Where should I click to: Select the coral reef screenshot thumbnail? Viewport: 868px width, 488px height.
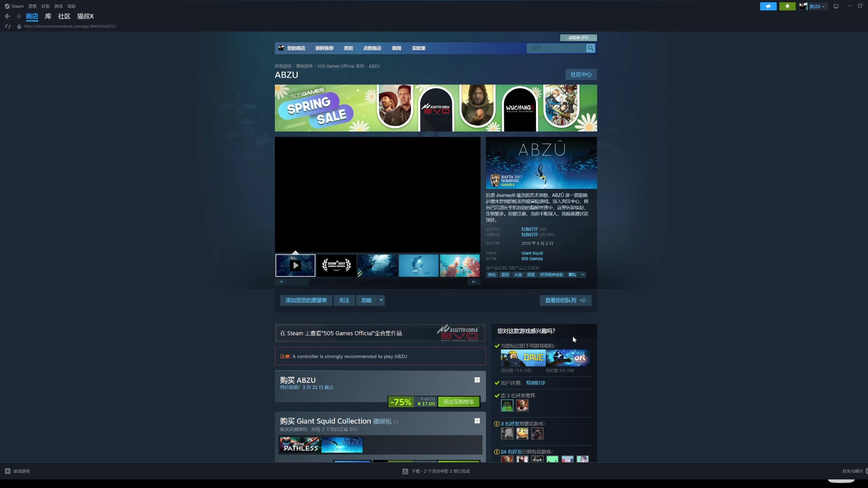tap(460, 266)
